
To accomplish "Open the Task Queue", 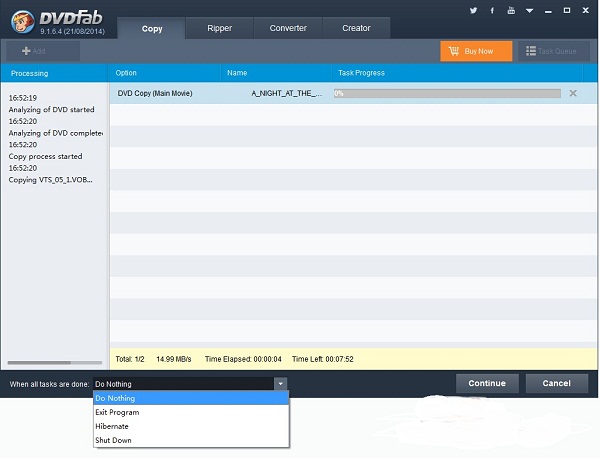I will click(553, 51).
